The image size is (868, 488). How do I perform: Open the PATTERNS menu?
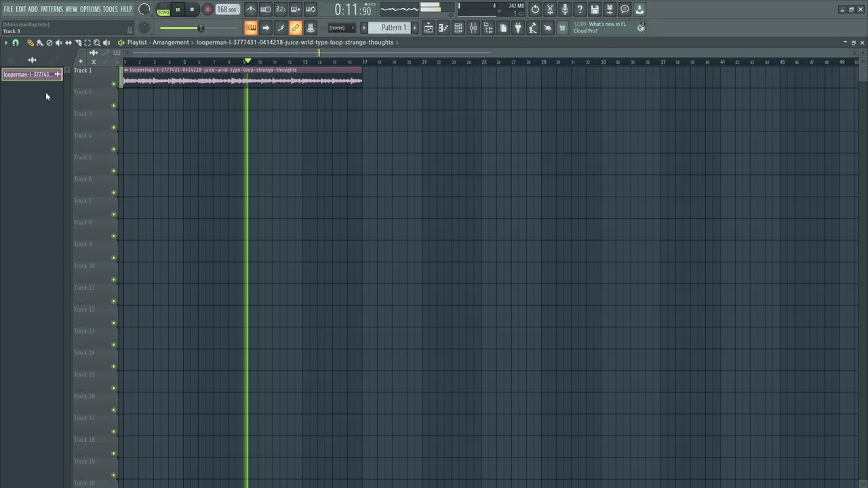tap(52, 9)
